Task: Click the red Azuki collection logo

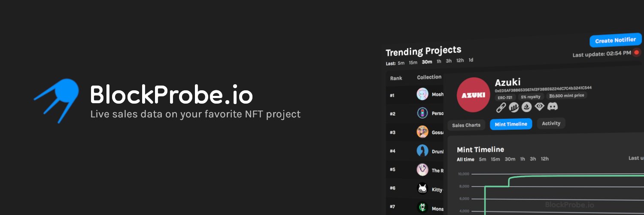Action: [x=473, y=95]
